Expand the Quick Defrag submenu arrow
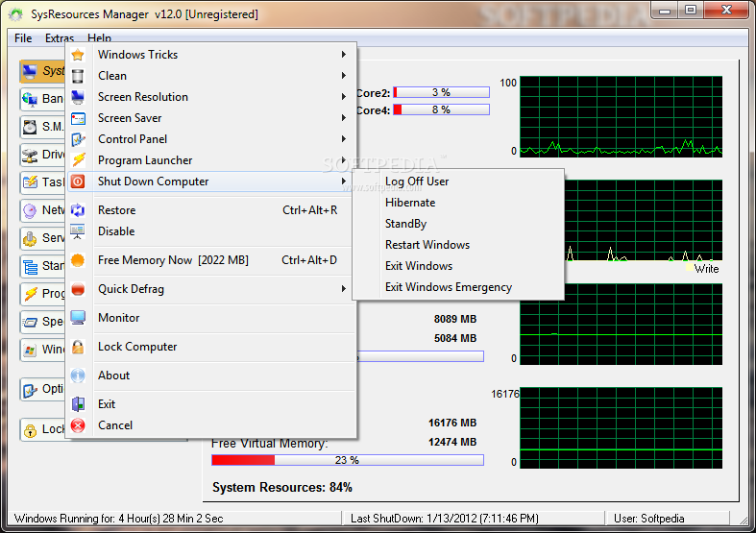This screenshot has width=756, height=533. pos(343,289)
